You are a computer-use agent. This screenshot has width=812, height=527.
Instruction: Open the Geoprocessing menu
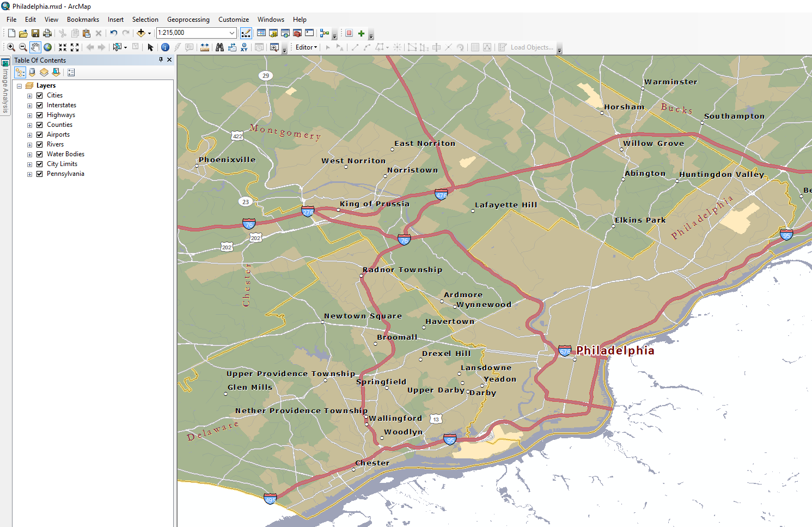pyautogui.click(x=188, y=19)
